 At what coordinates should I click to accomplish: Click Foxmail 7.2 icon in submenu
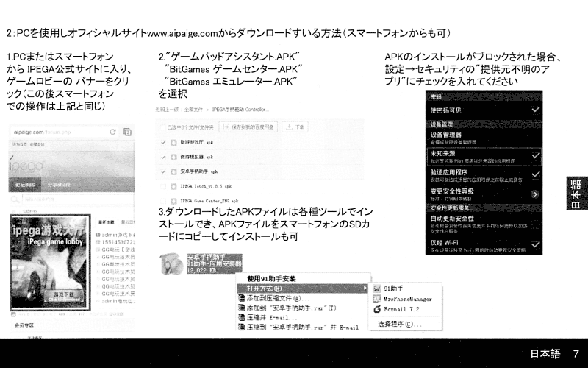pyautogui.click(x=377, y=309)
